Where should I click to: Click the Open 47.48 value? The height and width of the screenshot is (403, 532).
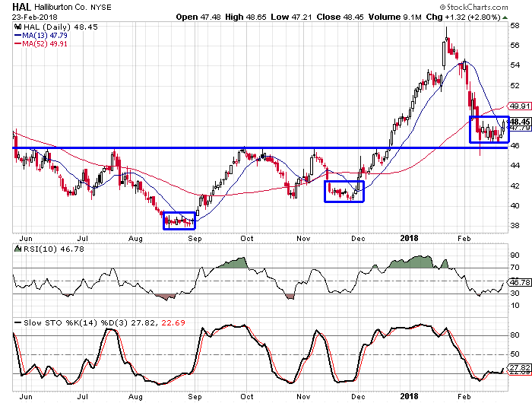[x=198, y=17]
